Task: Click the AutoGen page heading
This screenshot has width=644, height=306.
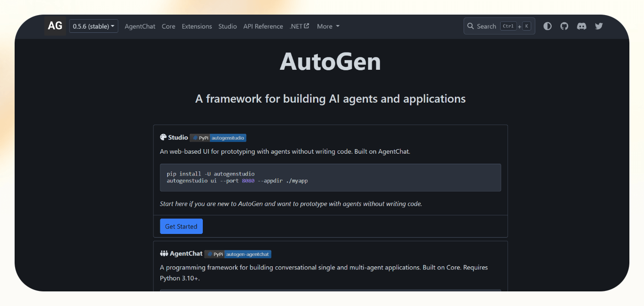Action: pyautogui.click(x=330, y=61)
